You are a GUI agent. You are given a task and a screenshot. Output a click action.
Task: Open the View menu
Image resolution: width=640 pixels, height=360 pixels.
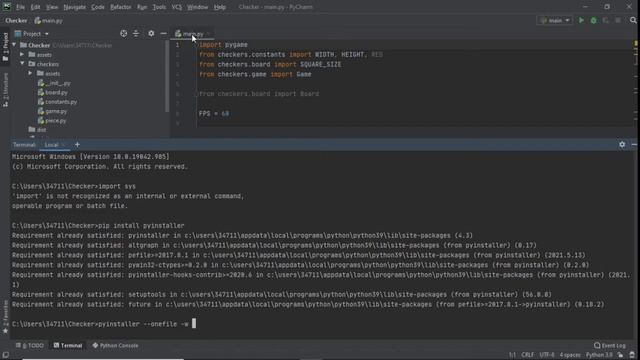pos(52,7)
